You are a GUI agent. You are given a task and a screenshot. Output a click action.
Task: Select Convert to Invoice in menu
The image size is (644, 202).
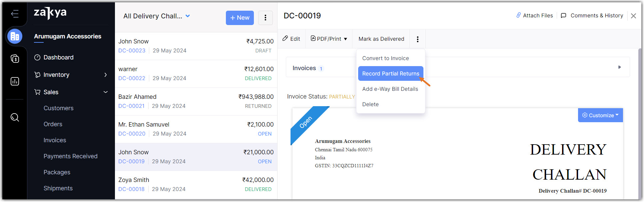click(385, 58)
